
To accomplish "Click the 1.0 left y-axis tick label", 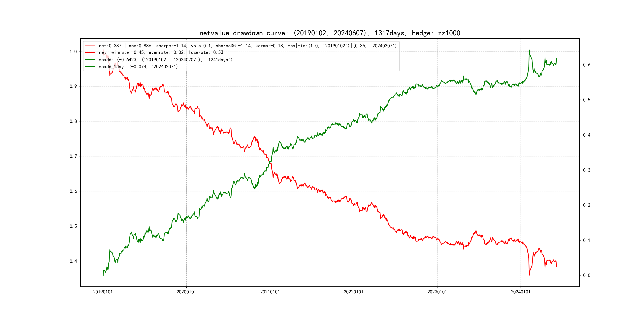I will click(x=73, y=51).
